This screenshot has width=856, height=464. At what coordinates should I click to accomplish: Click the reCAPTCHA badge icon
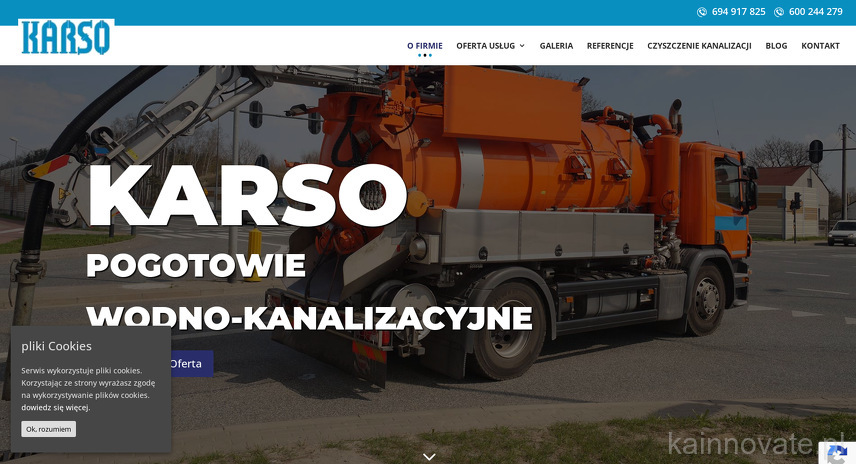(x=837, y=454)
